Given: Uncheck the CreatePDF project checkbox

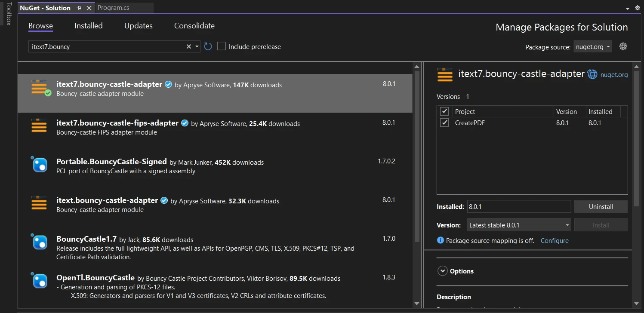Looking at the screenshot, I should [x=444, y=123].
